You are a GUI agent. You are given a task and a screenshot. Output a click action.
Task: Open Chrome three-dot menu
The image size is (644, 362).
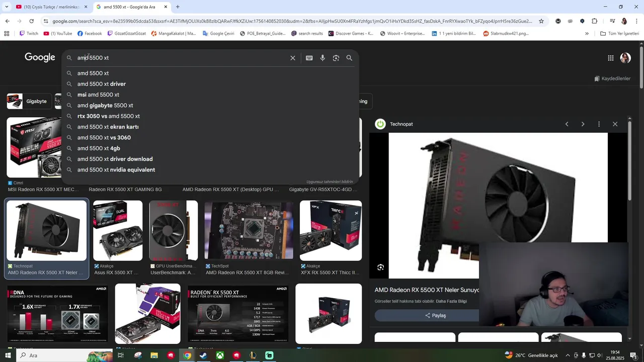[636, 21]
